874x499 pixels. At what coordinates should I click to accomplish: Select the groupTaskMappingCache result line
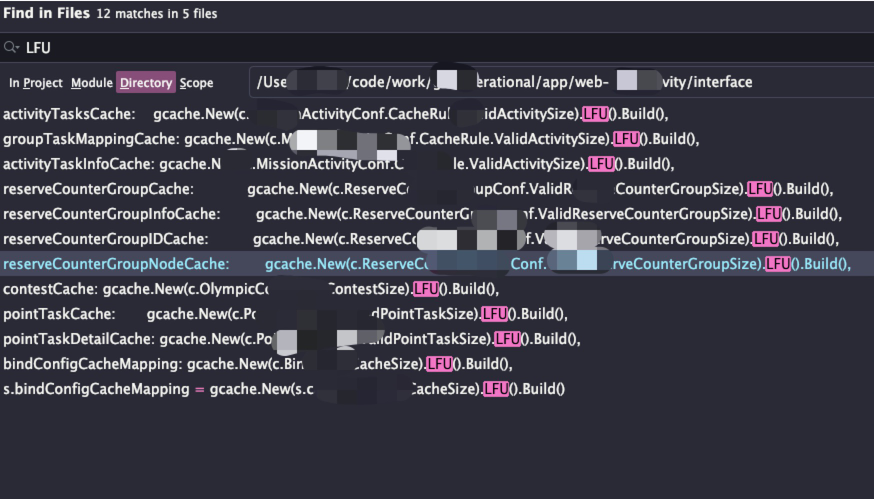pyautogui.click(x=300, y=139)
